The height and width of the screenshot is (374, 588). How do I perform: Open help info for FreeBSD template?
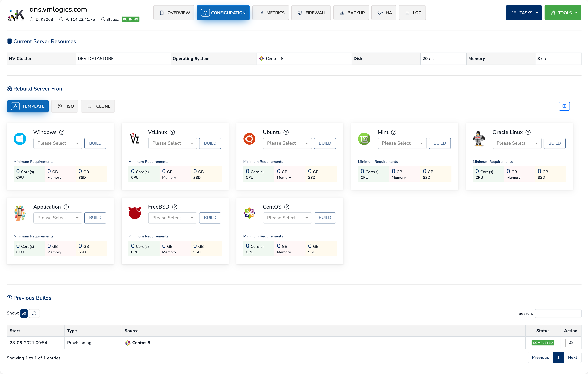(x=175, y=207)
